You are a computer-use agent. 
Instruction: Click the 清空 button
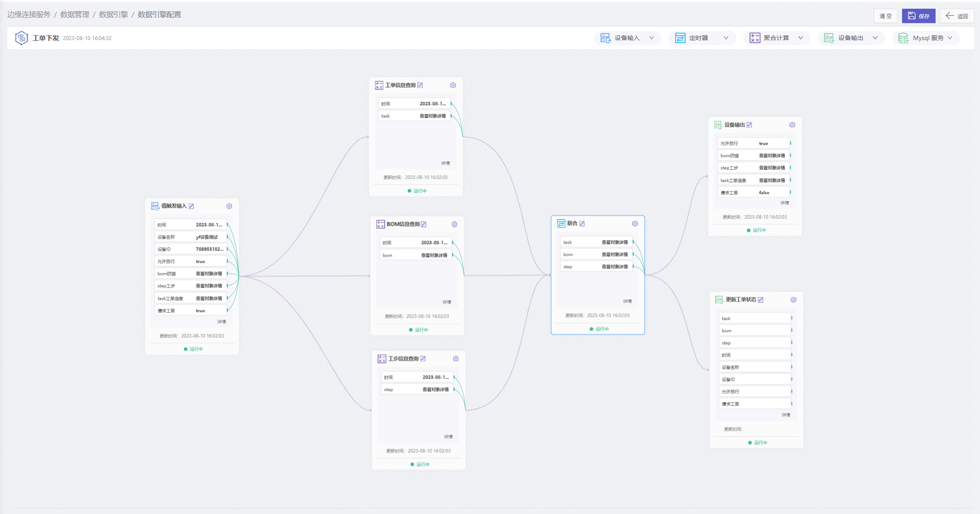[885, 16]
